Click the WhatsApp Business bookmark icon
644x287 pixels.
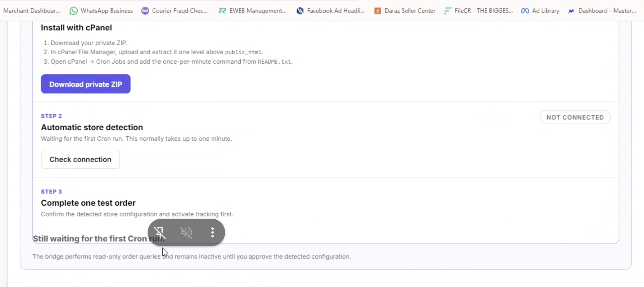[x=74, y=11]
